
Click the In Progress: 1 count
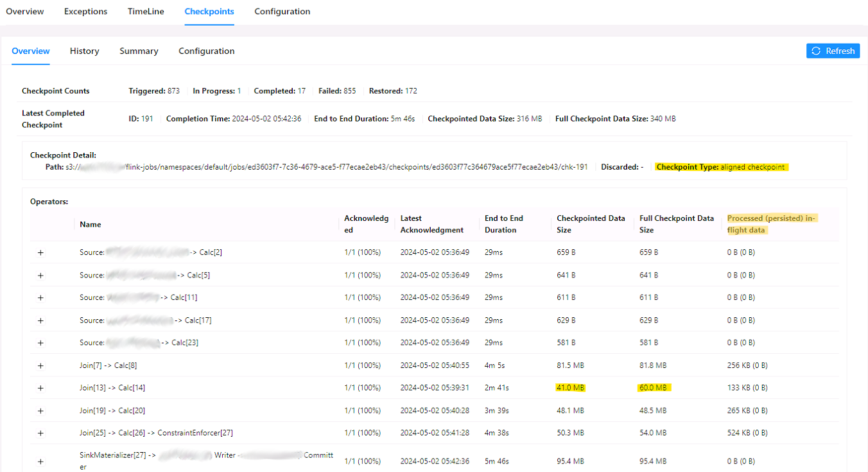217,91
